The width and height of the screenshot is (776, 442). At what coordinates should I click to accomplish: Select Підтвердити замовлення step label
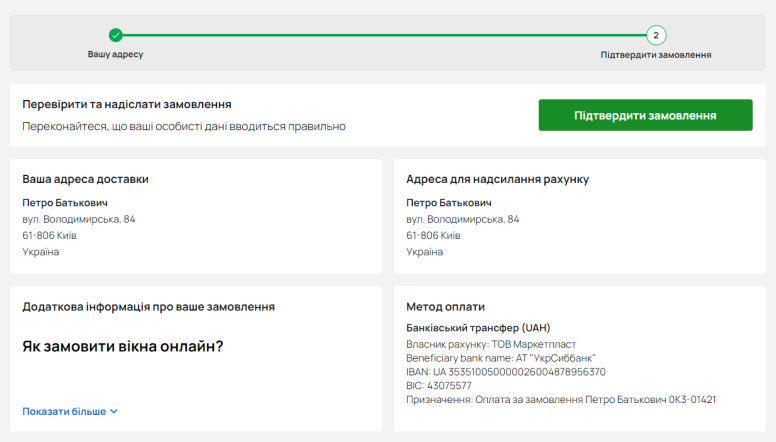click(x=656, y=54)
